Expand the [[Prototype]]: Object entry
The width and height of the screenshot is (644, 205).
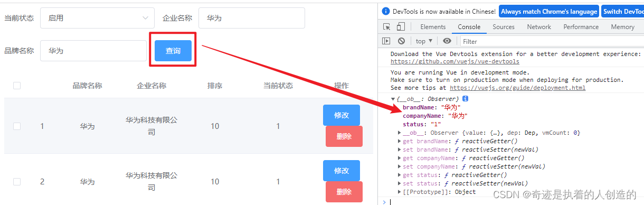point(400,192)
